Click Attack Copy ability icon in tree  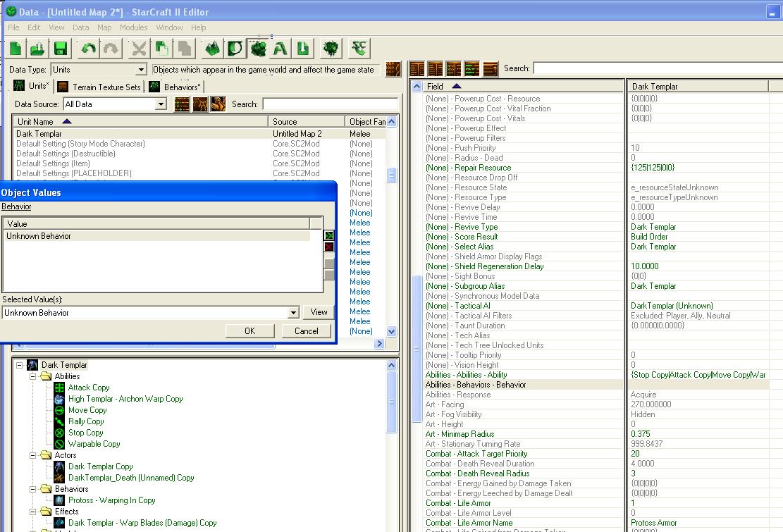(x=59, y=388)
